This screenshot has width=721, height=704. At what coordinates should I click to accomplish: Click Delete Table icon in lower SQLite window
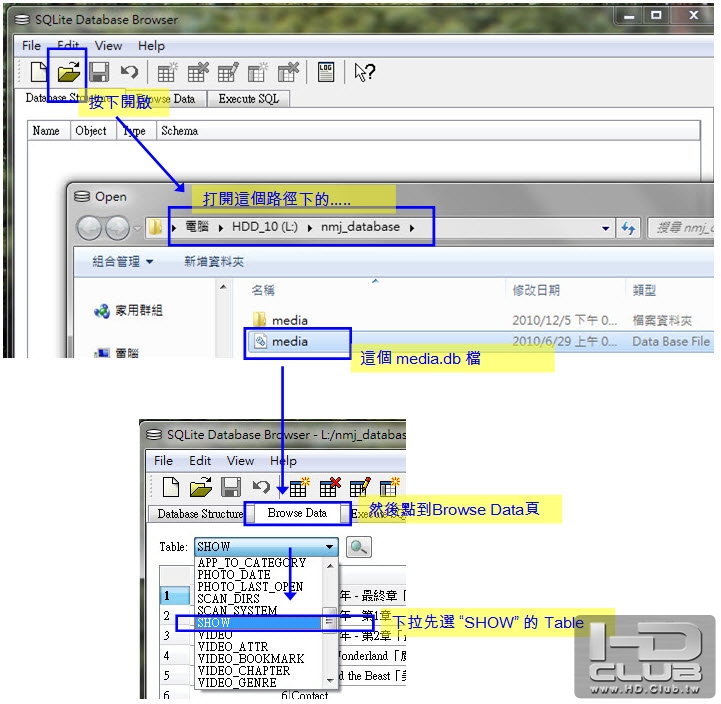[x=330, y=487]
